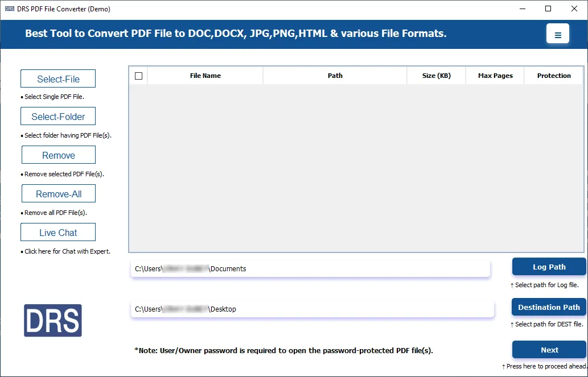The width and height of the screenshot is (588, 377).
Task: Open Live Chat with expert
Action: tap(58, 233)
